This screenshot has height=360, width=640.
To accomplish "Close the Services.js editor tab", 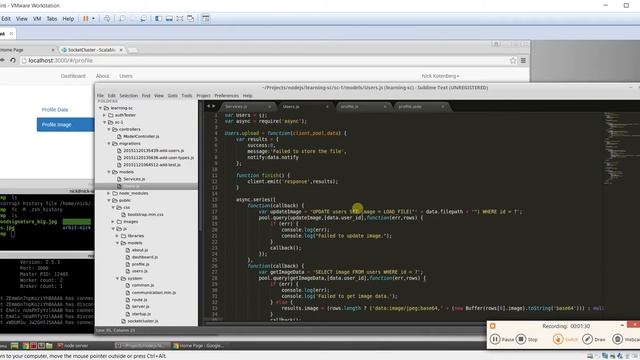I will [x=269, y=107].
